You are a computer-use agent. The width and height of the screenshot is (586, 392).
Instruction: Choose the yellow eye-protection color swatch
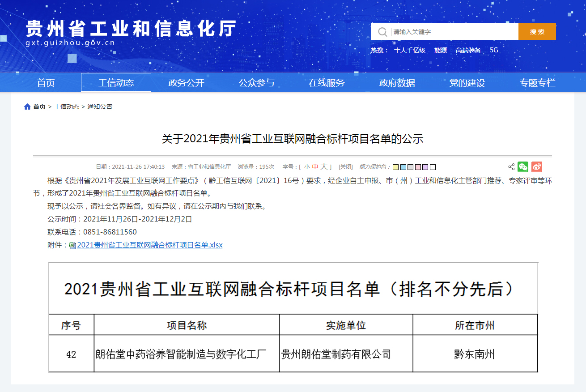pos(395,167)
